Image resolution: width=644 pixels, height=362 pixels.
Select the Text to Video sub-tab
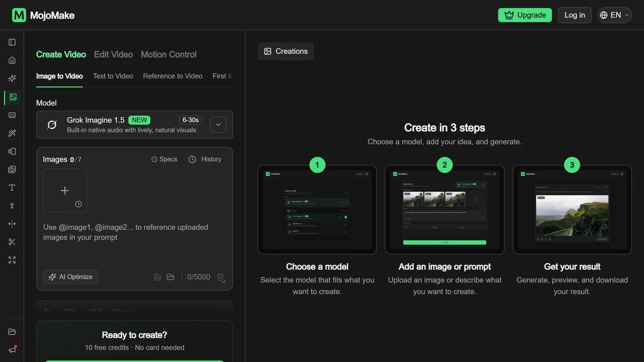tap(113, 76)
